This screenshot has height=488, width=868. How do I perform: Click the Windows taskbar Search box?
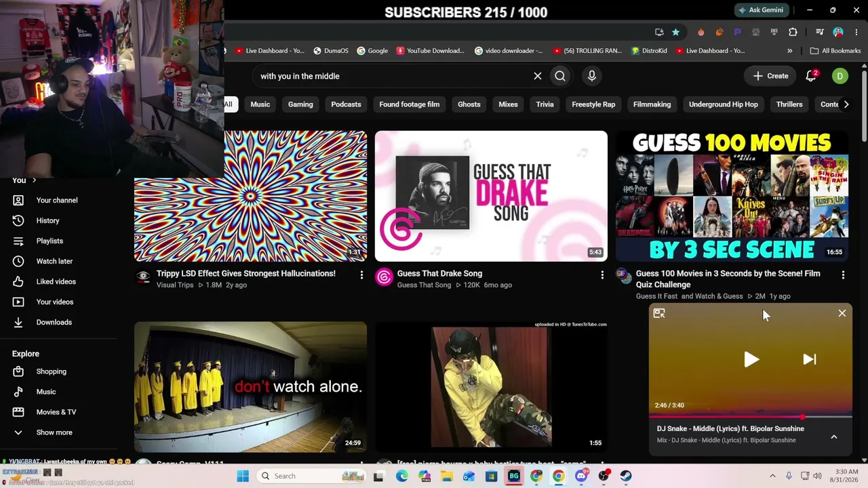pos(311,476)
